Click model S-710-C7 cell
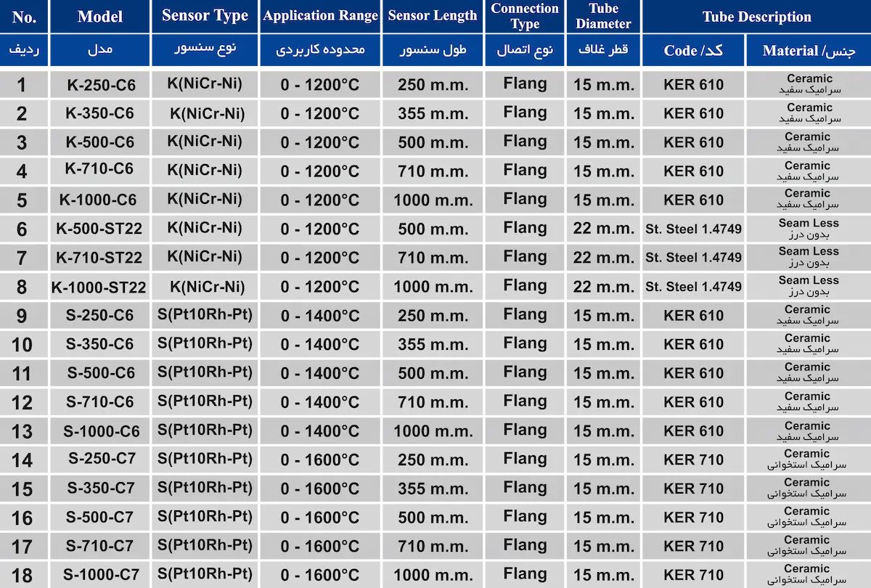871x588 pixels. [x=101, y=546]
